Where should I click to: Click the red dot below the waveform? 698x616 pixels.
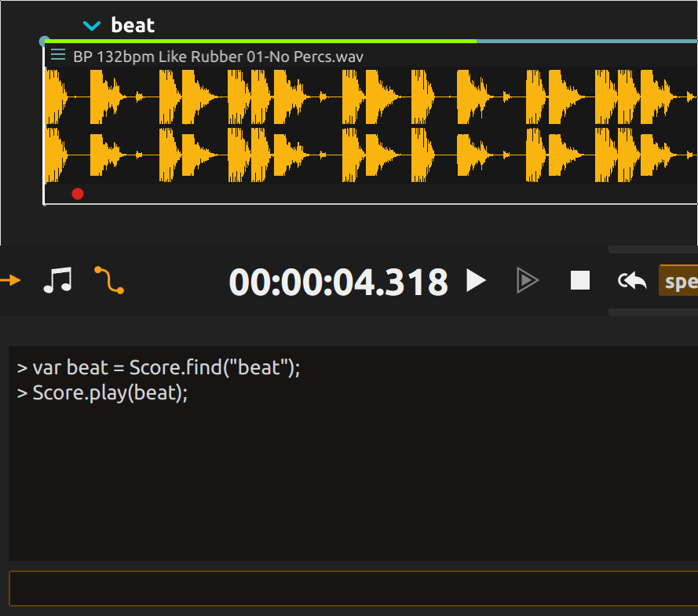click(x=78, y=194)
